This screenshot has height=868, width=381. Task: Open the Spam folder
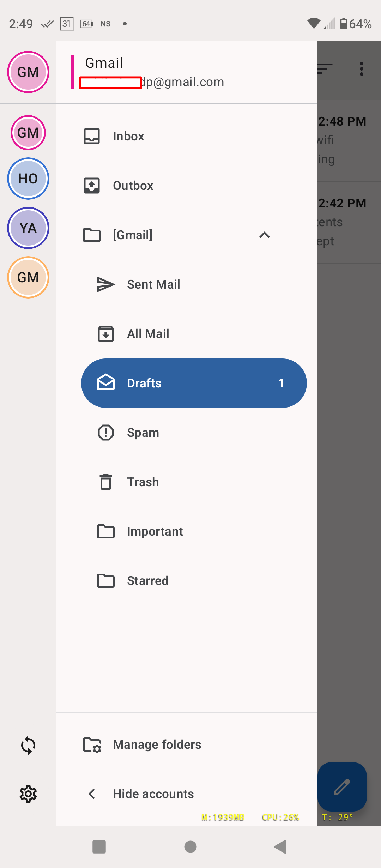coord(143,433)
